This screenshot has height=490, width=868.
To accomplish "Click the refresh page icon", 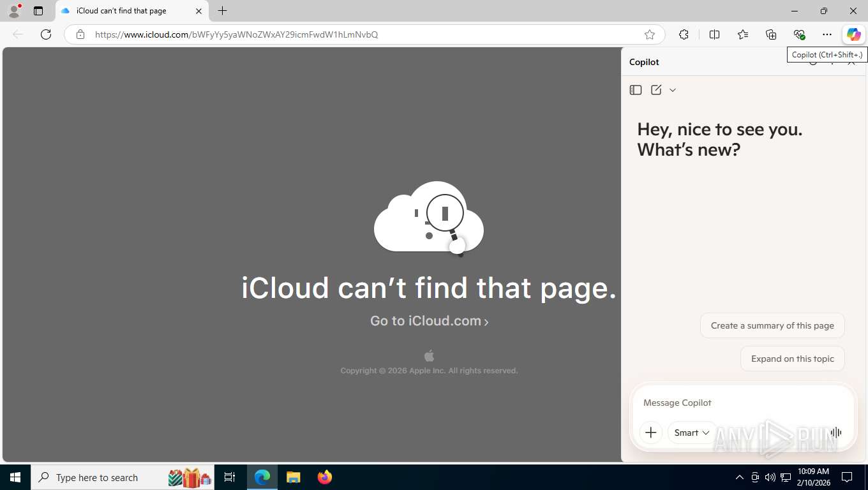I will (46, 34).
